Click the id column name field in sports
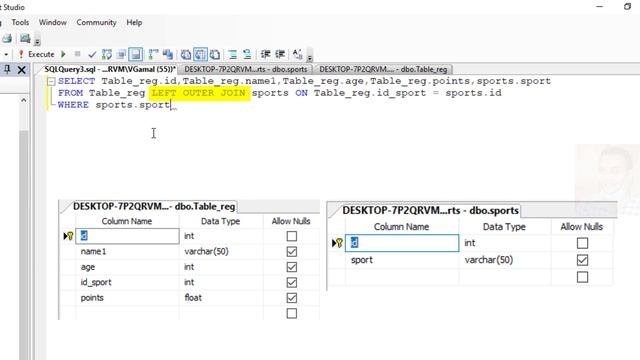 [x=402, y=243]
